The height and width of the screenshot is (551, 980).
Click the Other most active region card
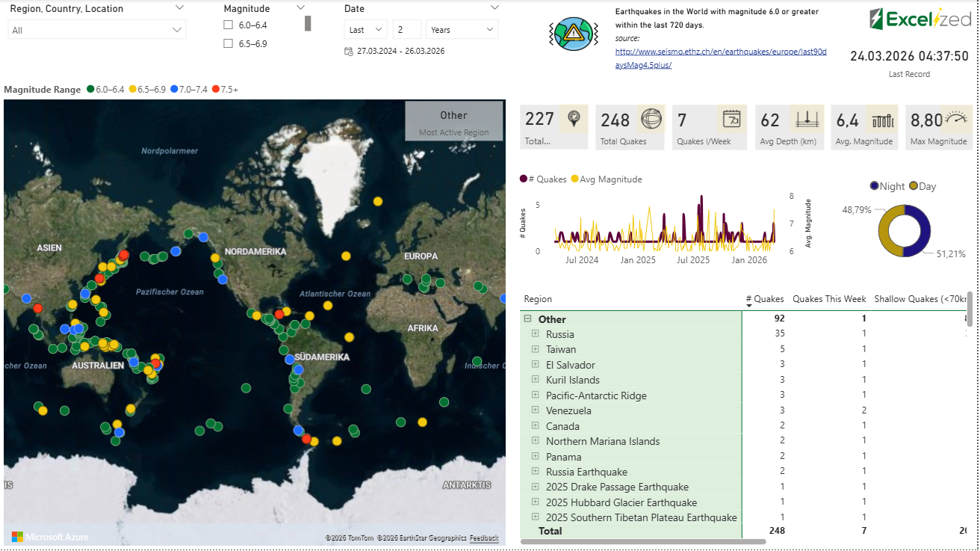[454, 121]
